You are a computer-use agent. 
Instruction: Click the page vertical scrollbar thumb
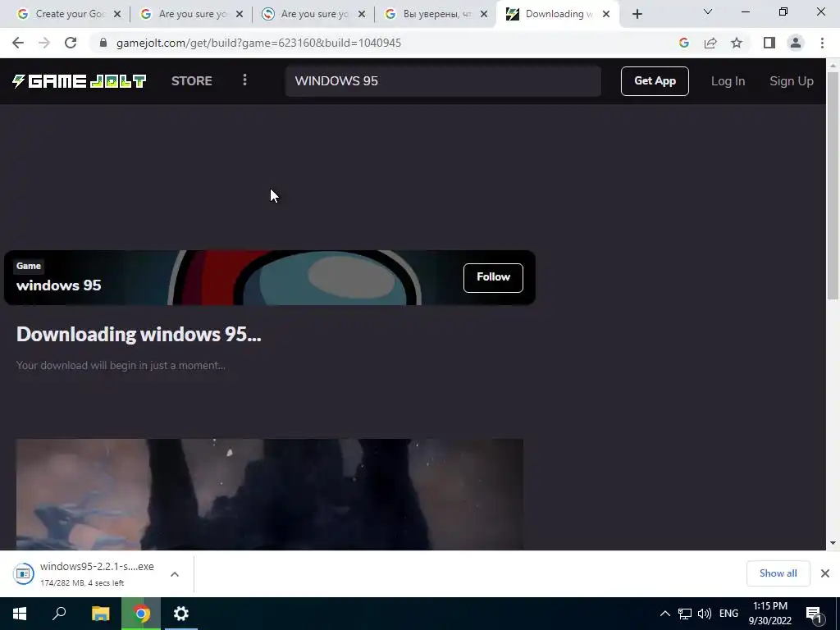pos(833,185)
